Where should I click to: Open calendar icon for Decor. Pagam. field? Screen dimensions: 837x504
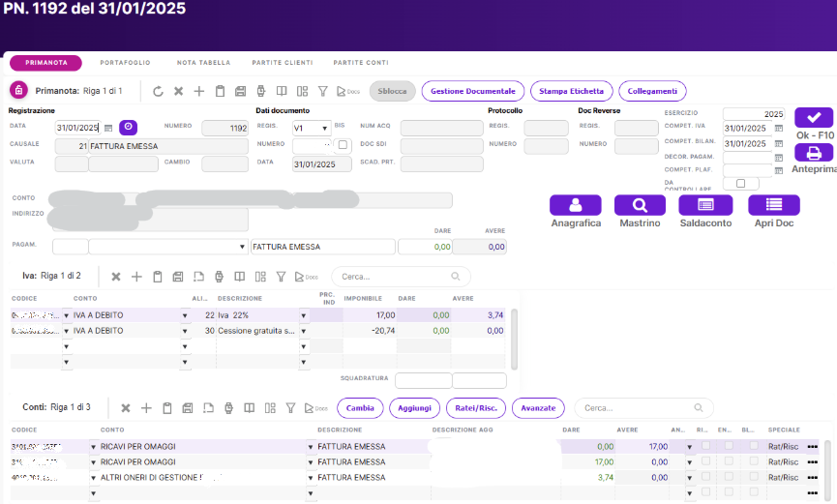(x=779, y=158)
